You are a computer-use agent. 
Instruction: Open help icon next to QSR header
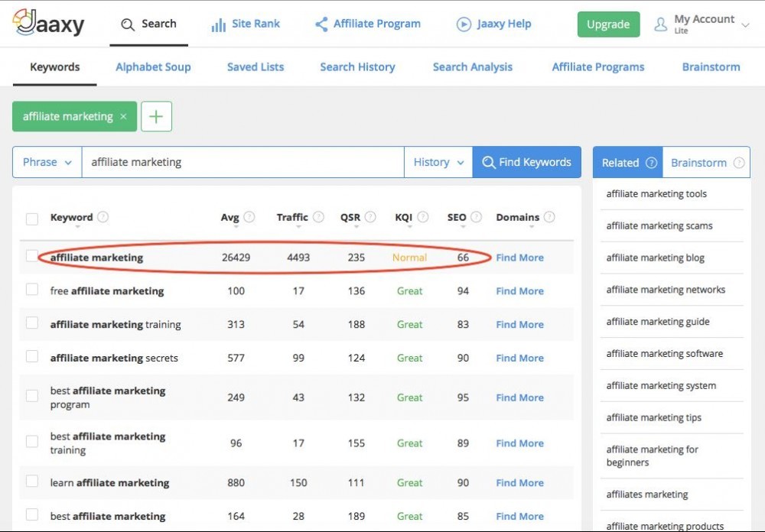(370, 217)
